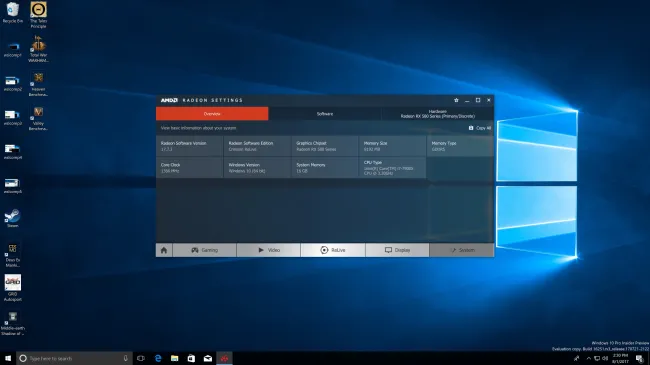The width and height of the screenshot is (650, 365).
Task: Open the volume tray icon
Action: [605, 358]
